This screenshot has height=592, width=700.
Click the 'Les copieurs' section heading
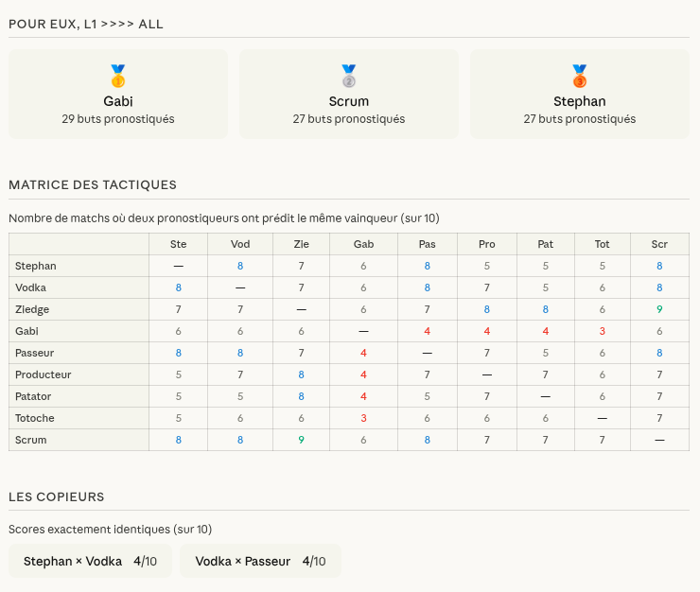57,496
